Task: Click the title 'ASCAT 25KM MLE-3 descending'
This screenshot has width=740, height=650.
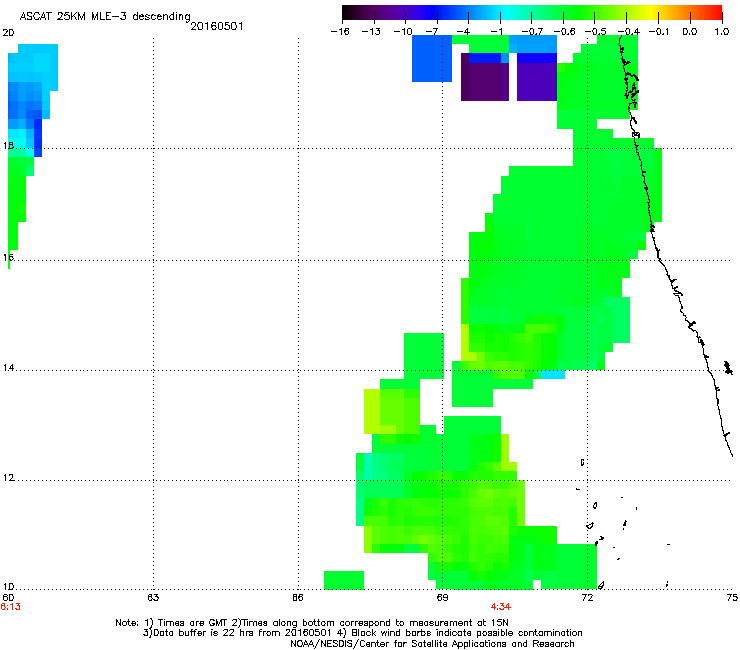Action: (x=105, y=17)
